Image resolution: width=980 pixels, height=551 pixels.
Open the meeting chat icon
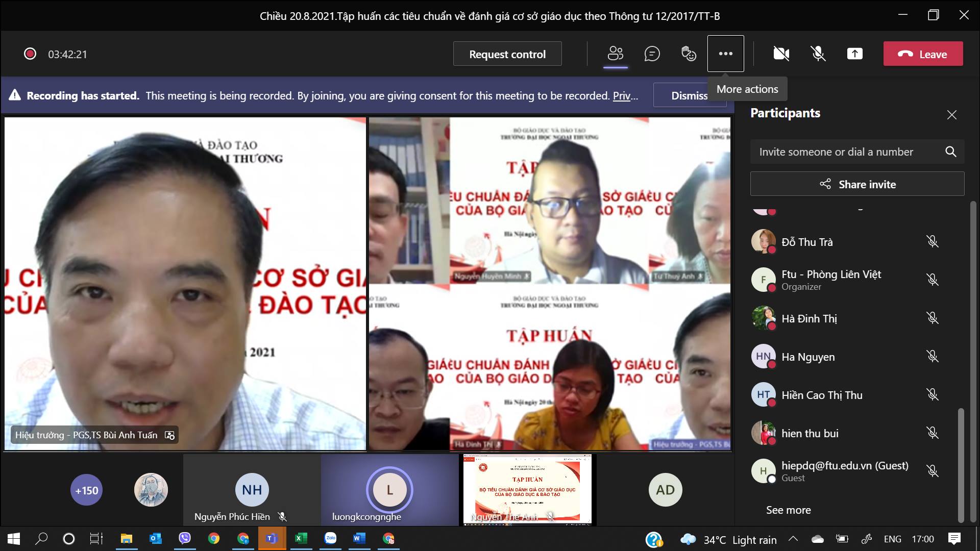click(652, 54)
